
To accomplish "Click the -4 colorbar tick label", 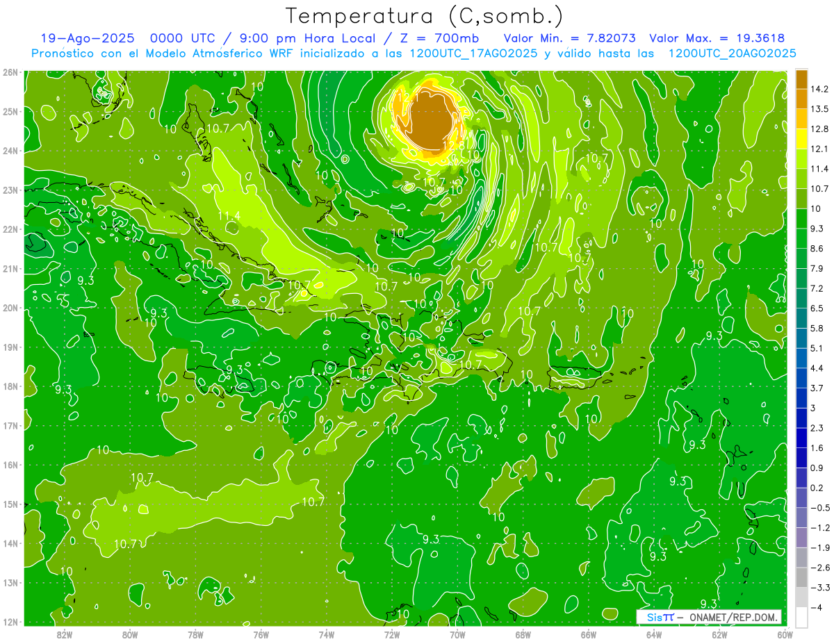I will [816, 608].
